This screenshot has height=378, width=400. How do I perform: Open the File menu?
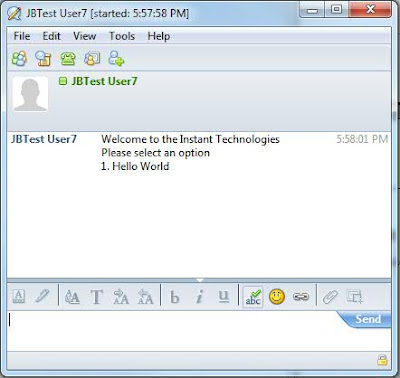tap(22, 36)
